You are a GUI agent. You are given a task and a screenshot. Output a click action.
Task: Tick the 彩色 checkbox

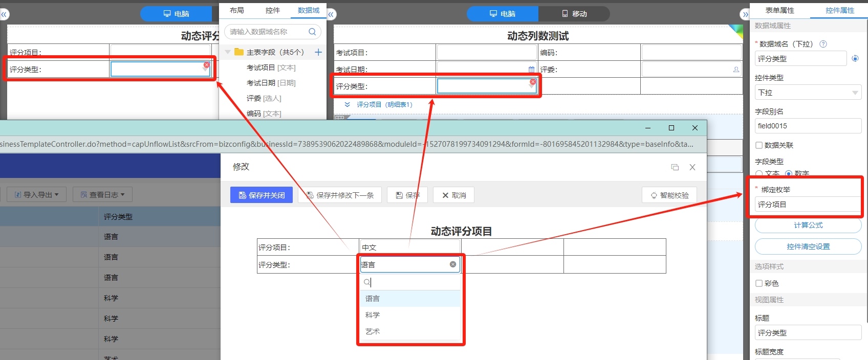(x=759, y=283)
